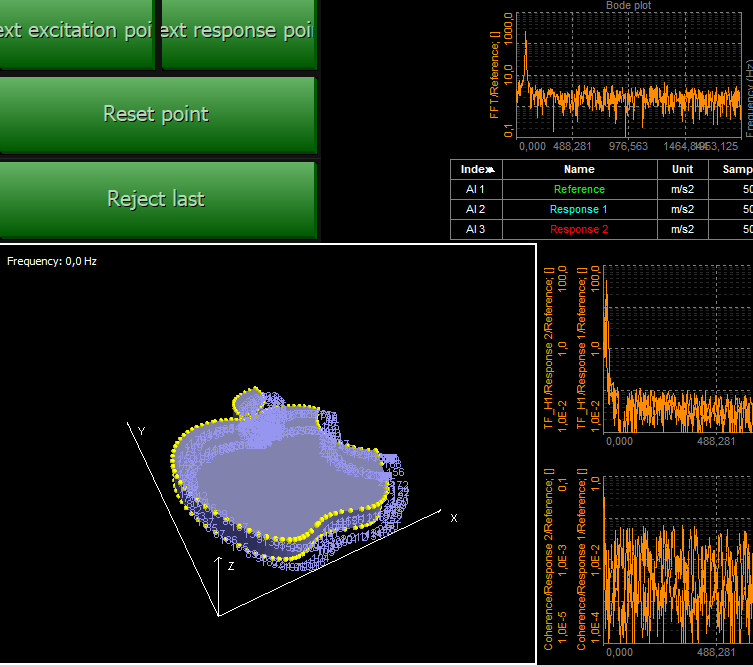Image resolution: width=753 pixels, height=667 pixels.
Task: Click the TF_H1/Response 2/Reference axis label
Action: click(x=549, y=348)
